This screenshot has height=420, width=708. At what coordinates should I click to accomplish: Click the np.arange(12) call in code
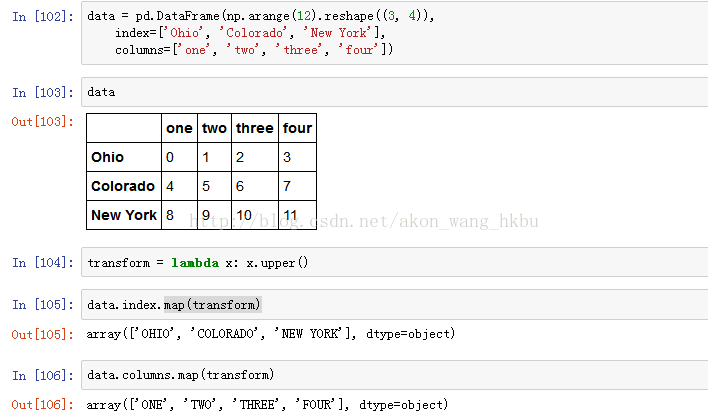click(270, 16)
